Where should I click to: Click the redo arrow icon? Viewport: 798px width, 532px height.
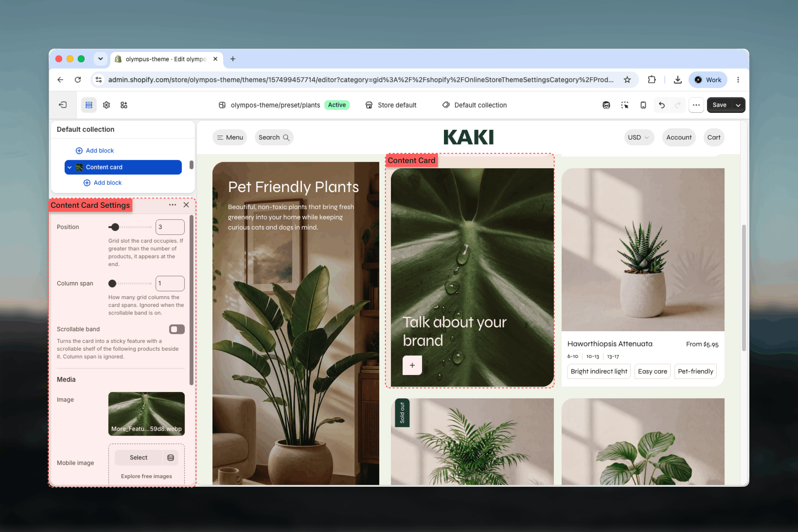coord(678,105)
